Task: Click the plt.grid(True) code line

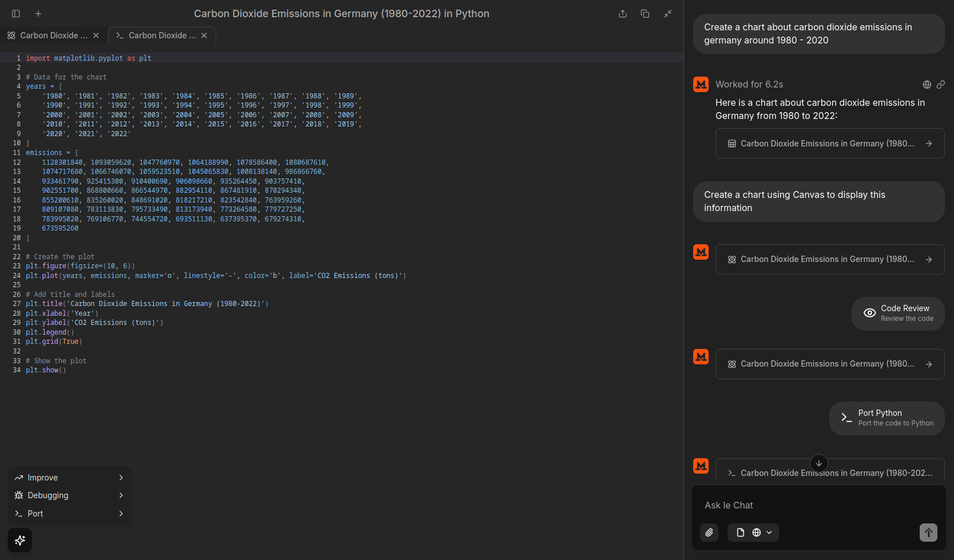Action: pyautogui.click(x=54, y=341)
